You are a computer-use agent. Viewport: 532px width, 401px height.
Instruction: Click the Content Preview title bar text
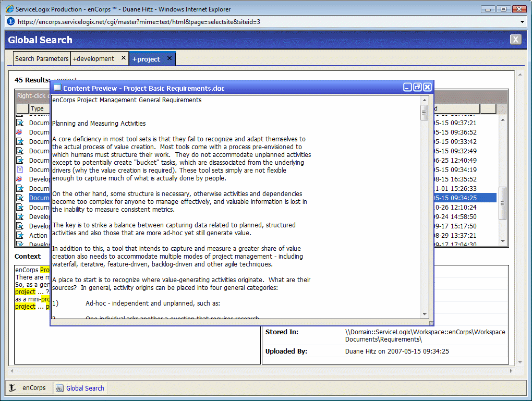click(144, 89)
